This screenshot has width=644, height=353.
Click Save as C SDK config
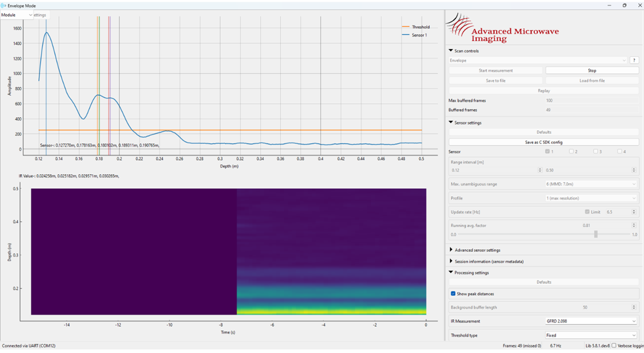[x=544, y=142]
